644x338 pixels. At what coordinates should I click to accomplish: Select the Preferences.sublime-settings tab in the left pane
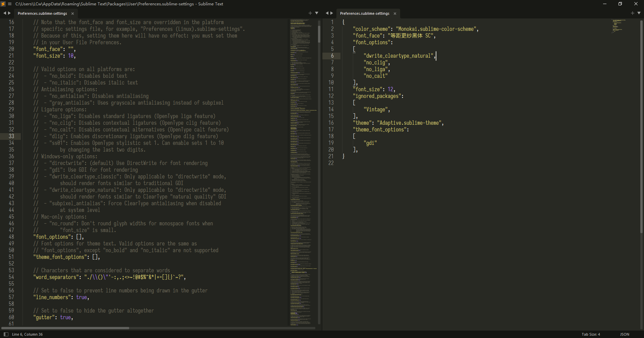tap(43, 13)
